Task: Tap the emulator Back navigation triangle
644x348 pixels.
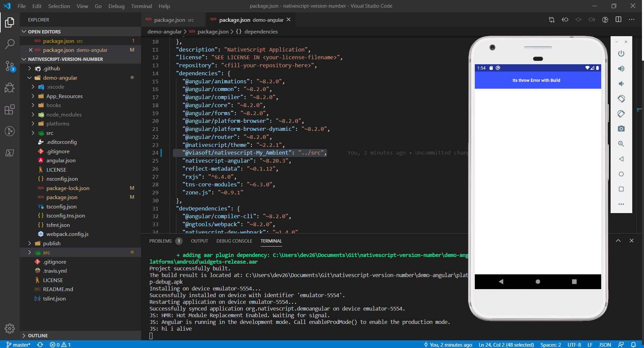Action: pos(501,282)
